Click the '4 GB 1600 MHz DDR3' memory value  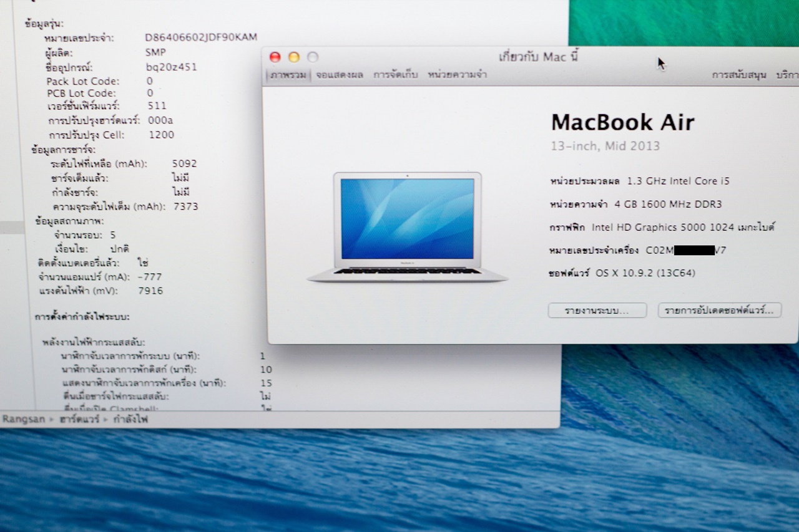[668, 204]
